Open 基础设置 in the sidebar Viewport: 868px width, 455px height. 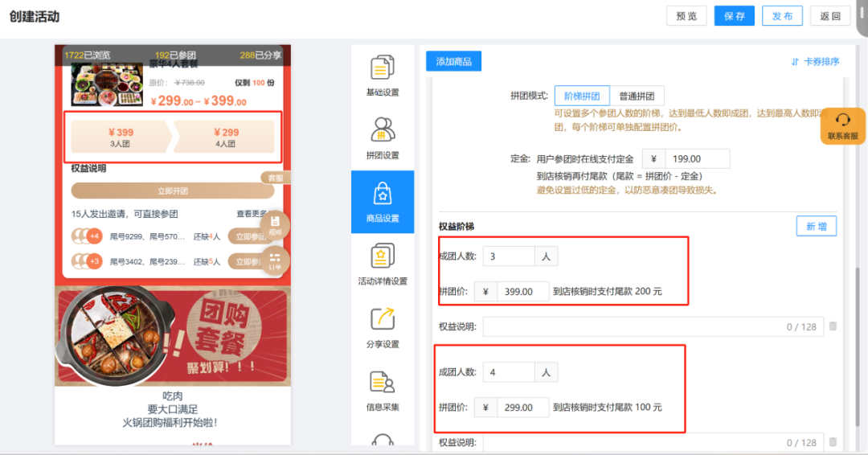[383, 76]
